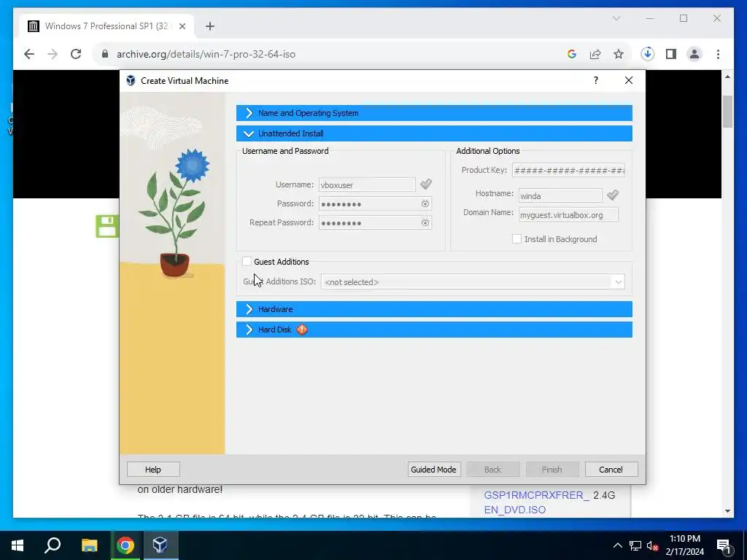Switch to Guided Mode

[x=433, y=470]
